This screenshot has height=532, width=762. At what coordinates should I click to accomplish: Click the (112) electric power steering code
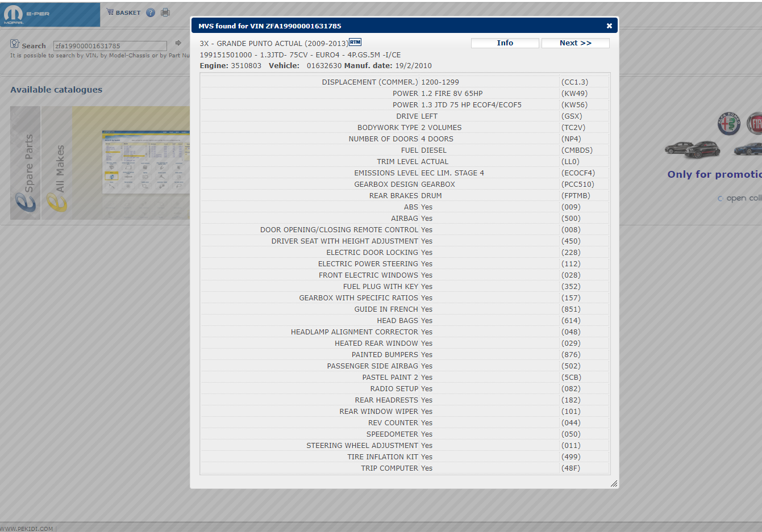571,264
